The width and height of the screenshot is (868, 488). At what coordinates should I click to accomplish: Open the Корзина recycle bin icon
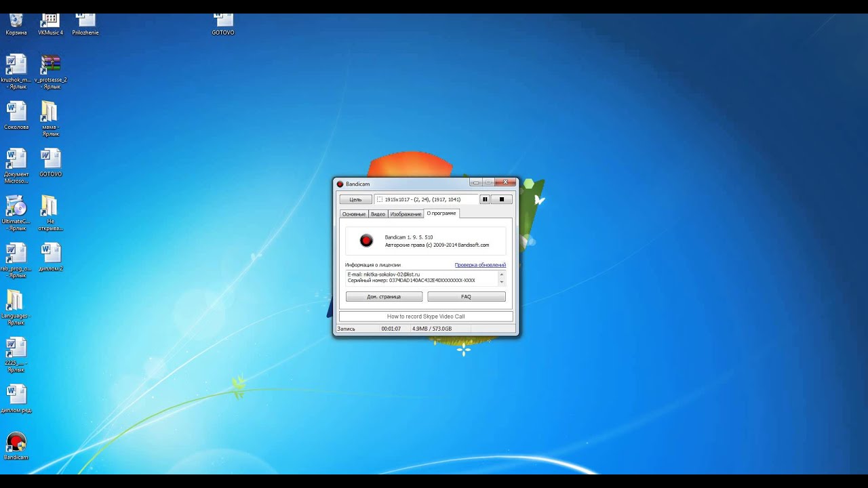[x=16, y=24]
